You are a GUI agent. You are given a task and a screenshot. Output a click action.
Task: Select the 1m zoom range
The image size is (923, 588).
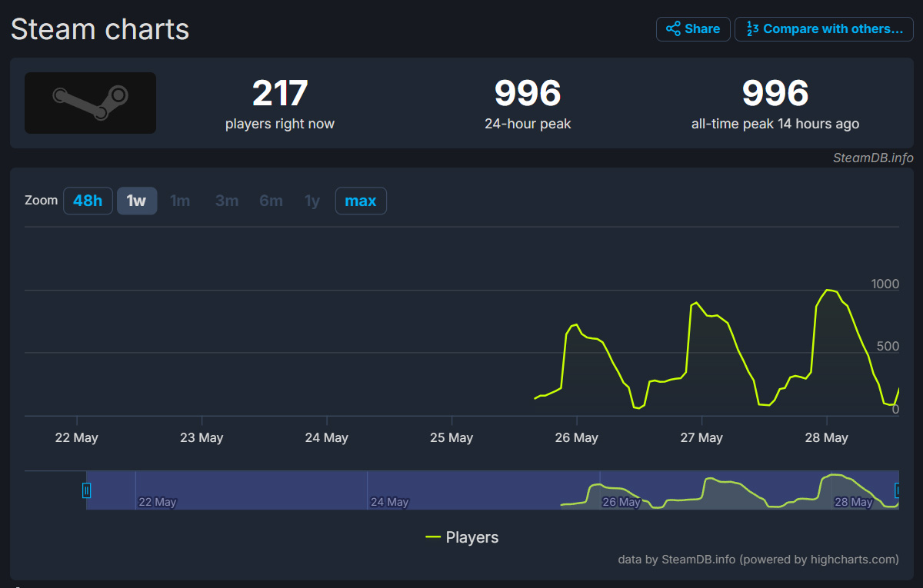[180, 201]
